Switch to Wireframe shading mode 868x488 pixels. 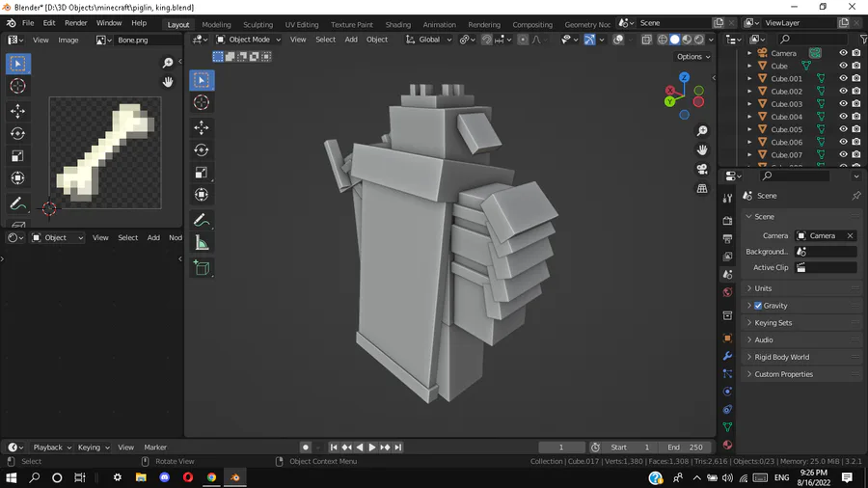[663, 40]
